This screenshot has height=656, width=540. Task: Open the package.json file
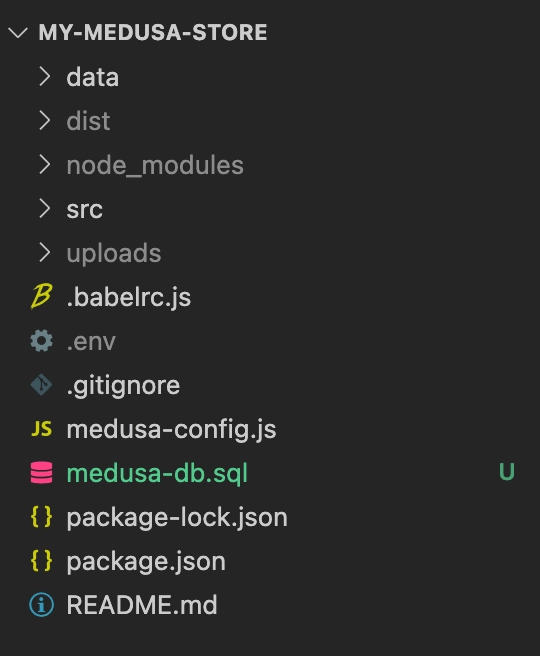coord(146,561)
